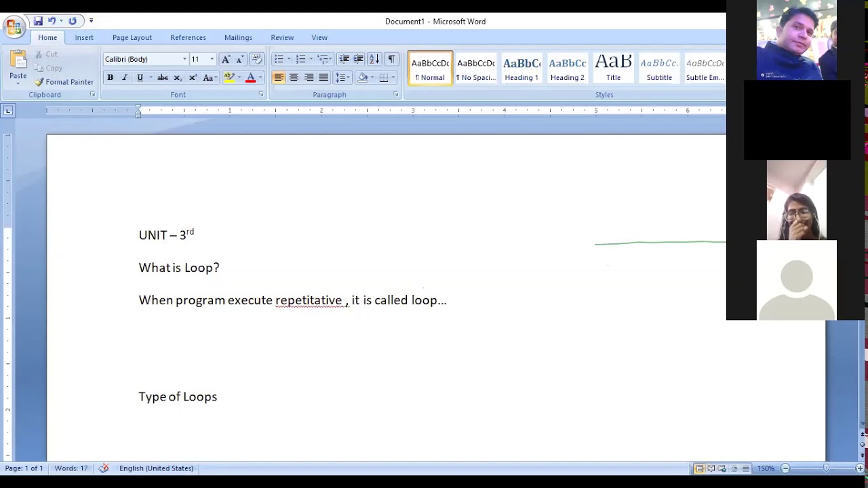Apply strikethrough to text
This screenshot has height=488, width=868.
pyautogui.click(x=163, y=78)
